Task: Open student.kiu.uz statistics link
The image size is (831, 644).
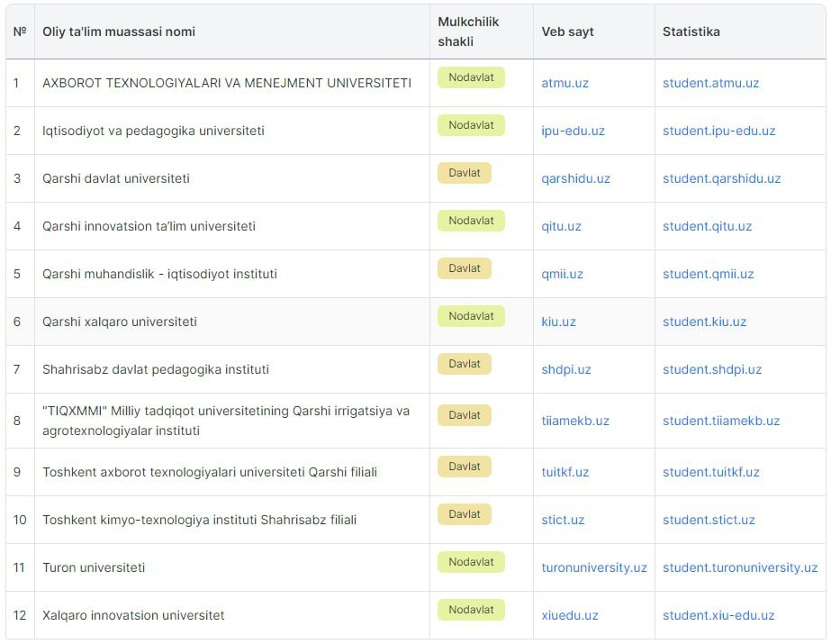Action: [x=704, y=322]
